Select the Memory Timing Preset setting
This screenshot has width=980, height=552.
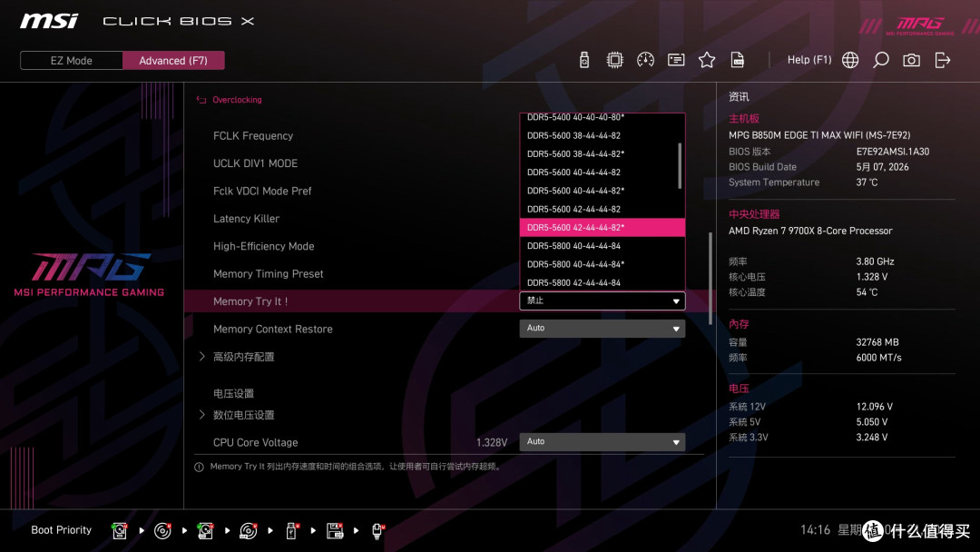[x=268, y=274]
